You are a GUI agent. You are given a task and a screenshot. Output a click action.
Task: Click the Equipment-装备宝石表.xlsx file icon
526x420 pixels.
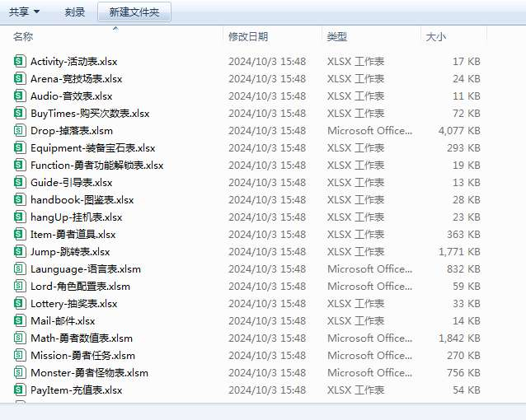(20, 148)
